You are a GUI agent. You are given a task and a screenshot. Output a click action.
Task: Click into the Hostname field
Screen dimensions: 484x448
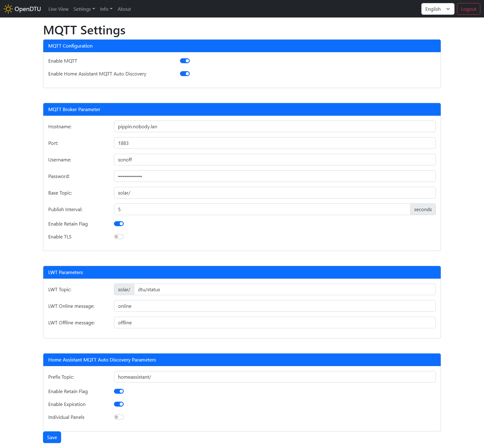coord(275,126)
